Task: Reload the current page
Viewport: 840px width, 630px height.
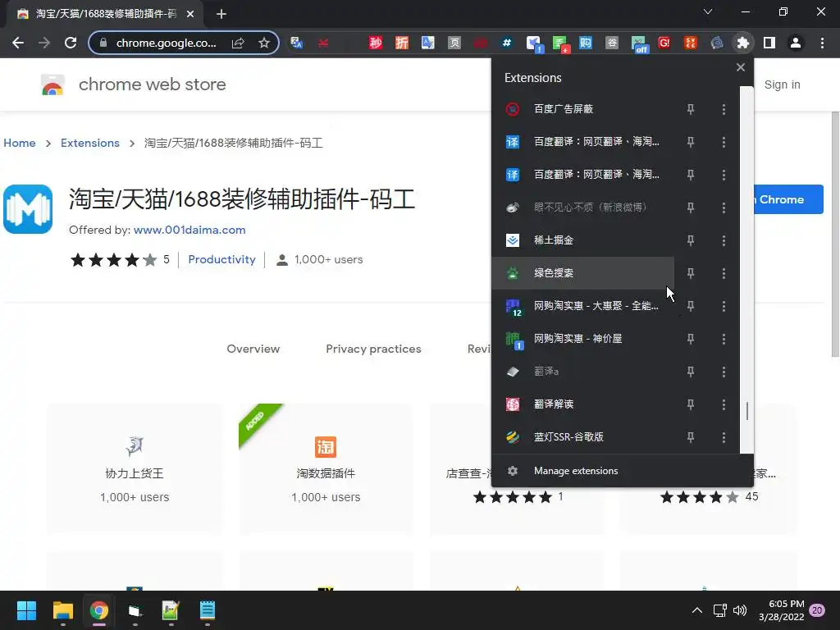Action: coord(71,43)
